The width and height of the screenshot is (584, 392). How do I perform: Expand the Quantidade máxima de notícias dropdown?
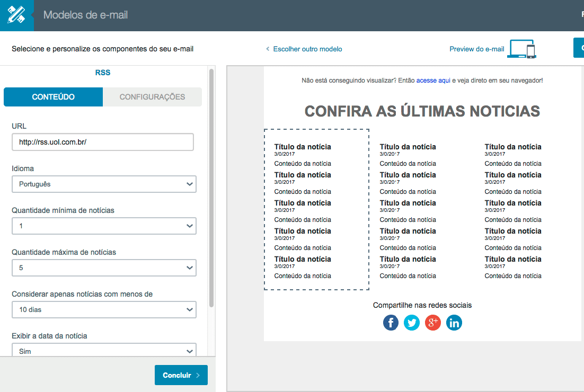104,268
